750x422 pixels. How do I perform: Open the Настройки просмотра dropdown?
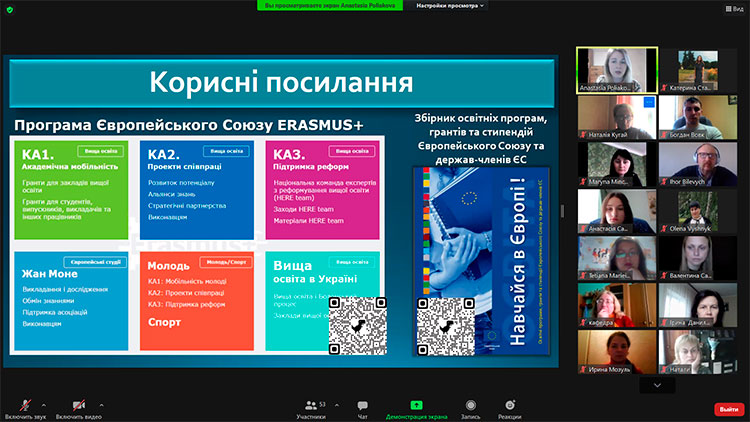(449, 6)
